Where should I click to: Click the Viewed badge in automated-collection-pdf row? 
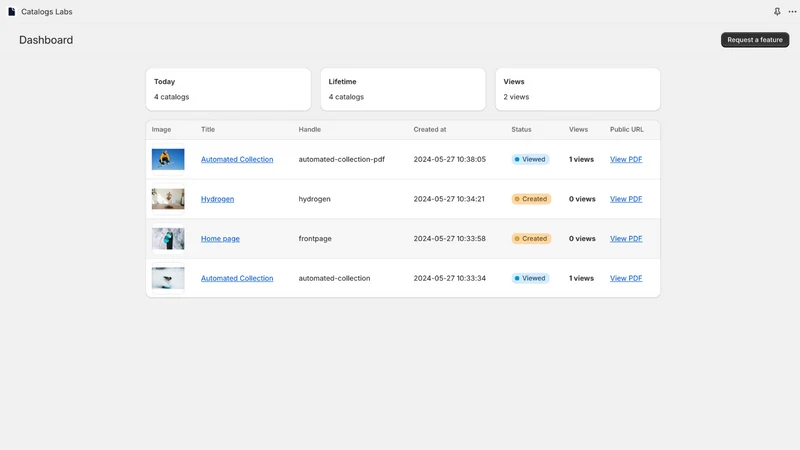pos(530,159)
